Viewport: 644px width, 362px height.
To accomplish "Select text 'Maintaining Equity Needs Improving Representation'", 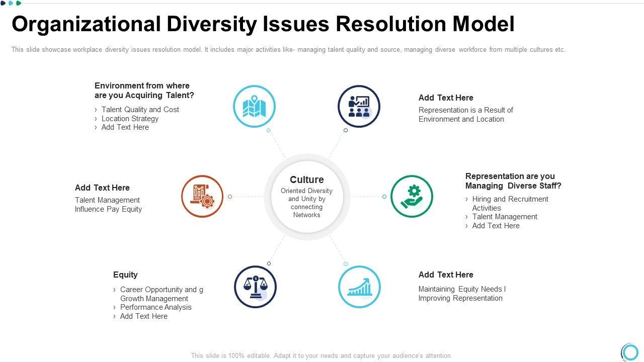I will (x=462, y=294).
